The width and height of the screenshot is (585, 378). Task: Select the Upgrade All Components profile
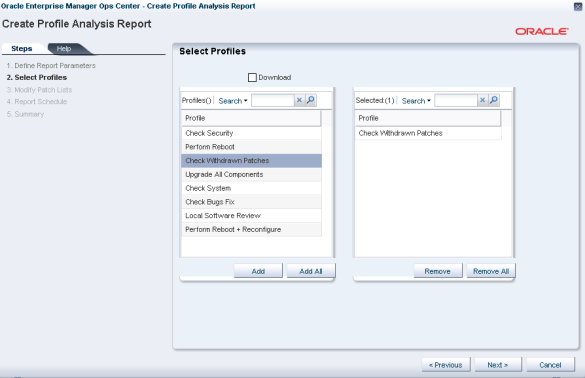point(251,175)
